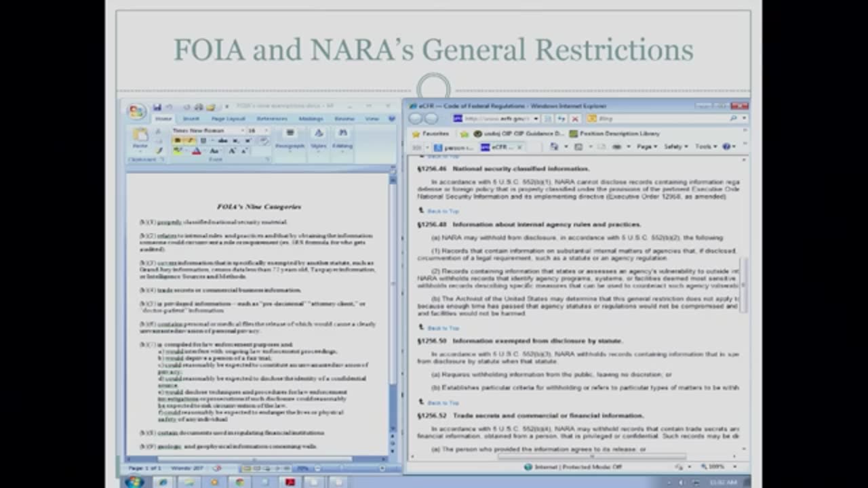Save the document via Quick Access floppy icon

tap(157, 107)
